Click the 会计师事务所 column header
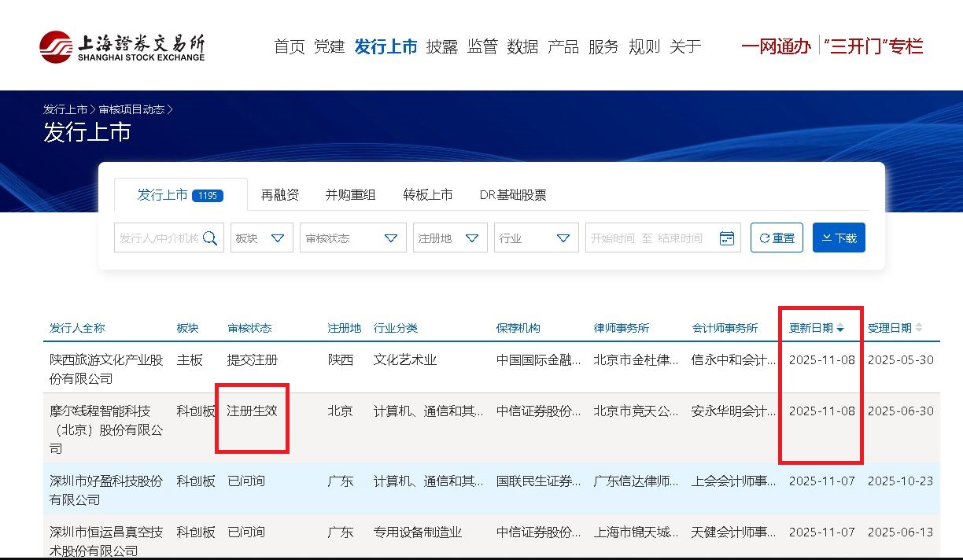963x560 pixels. click(x=725, y=328)
